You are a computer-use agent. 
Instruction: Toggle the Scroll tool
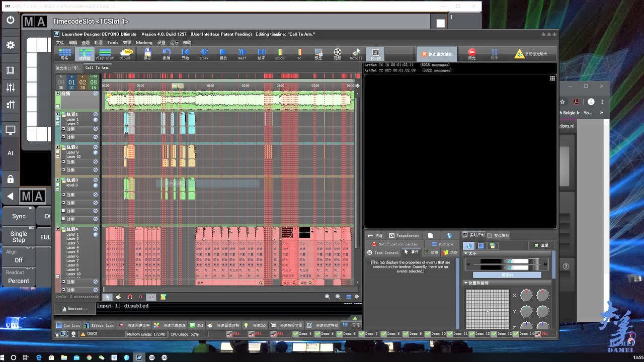tap(356, 54)
